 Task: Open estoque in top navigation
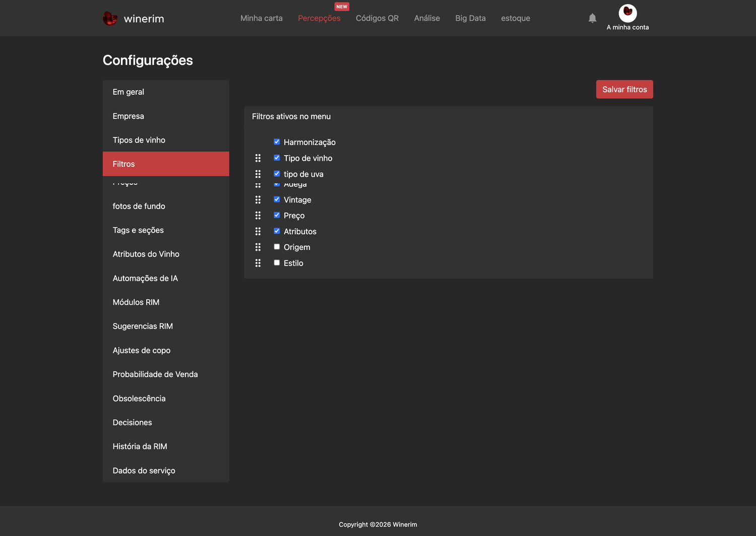tap(516, 18)
